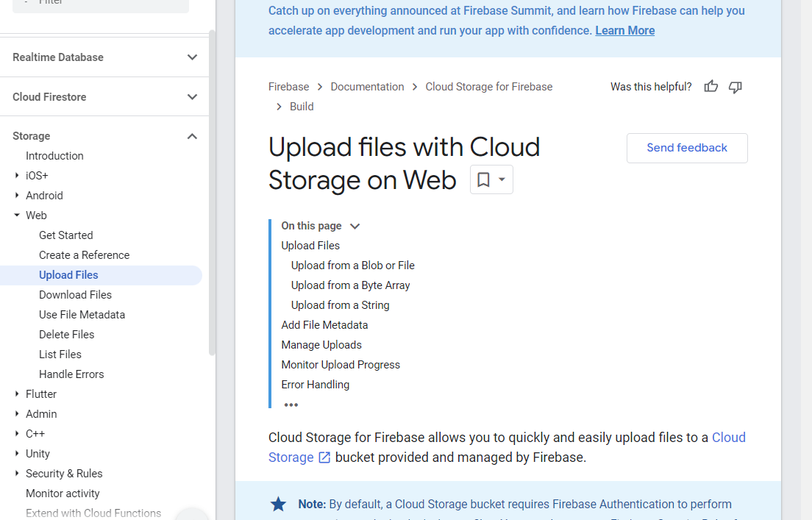Image resolution: width=812 pixels, height=520 pixels.
Task: Expand the iOS+ tree item
Action: [17, 176]
